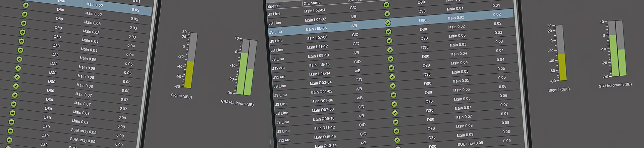This screenshot has height=148, width=644.
Task: Select the Main R05-06 channel name
Action: coord(322,101)
